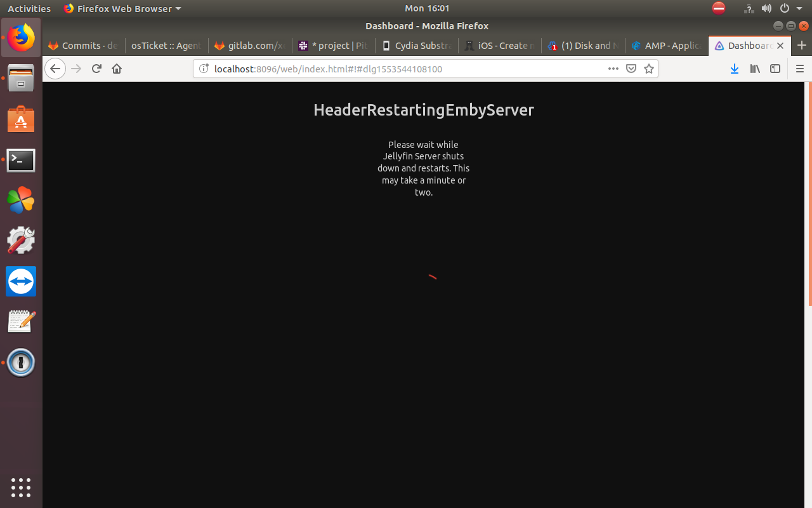Open the clock and calendar panel
This screenshot has width=812, height=508.
click(x=427, y=8)
